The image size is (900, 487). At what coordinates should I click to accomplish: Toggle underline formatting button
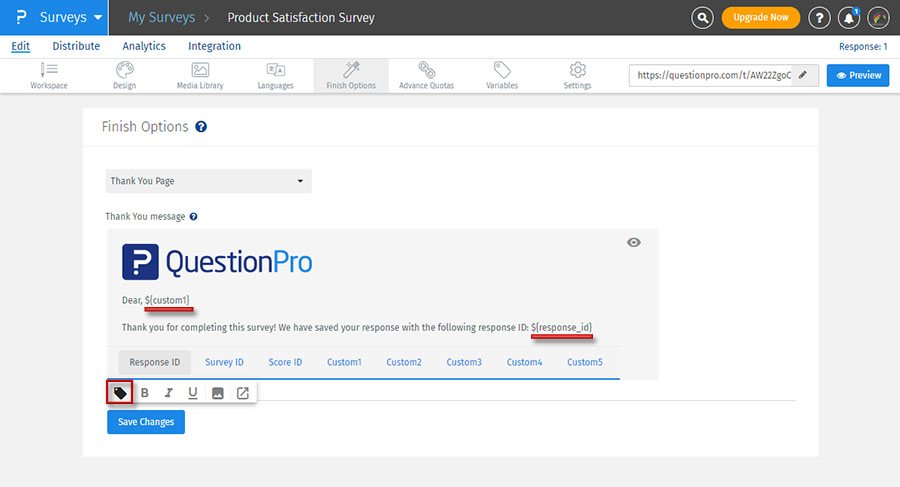pyautogui.click(x=193, y=393)
